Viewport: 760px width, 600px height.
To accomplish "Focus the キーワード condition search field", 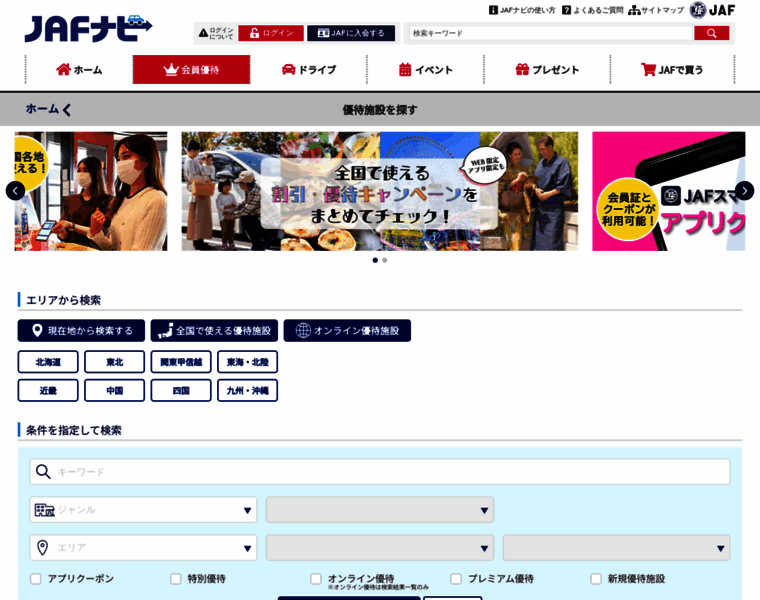I will tap(380, 472).
